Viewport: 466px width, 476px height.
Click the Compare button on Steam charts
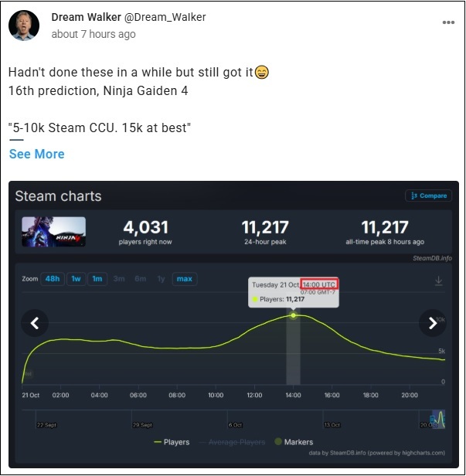(427, 195)
